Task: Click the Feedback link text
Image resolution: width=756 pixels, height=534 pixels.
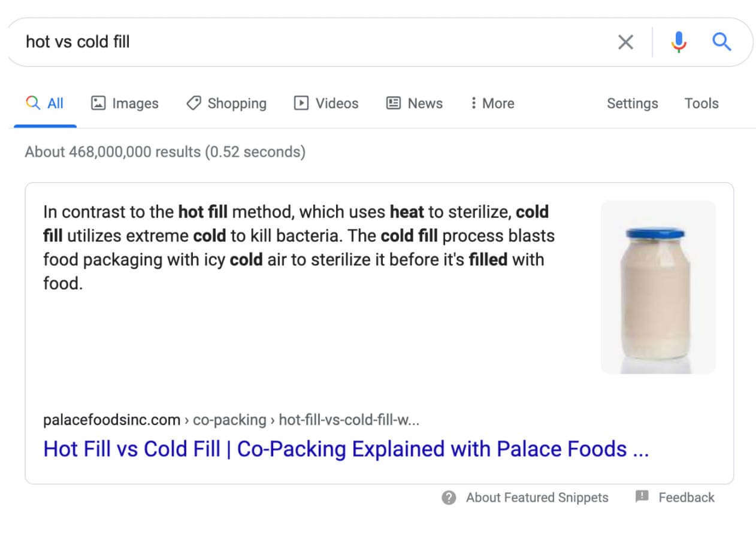Action: click(x=687, y=497)
